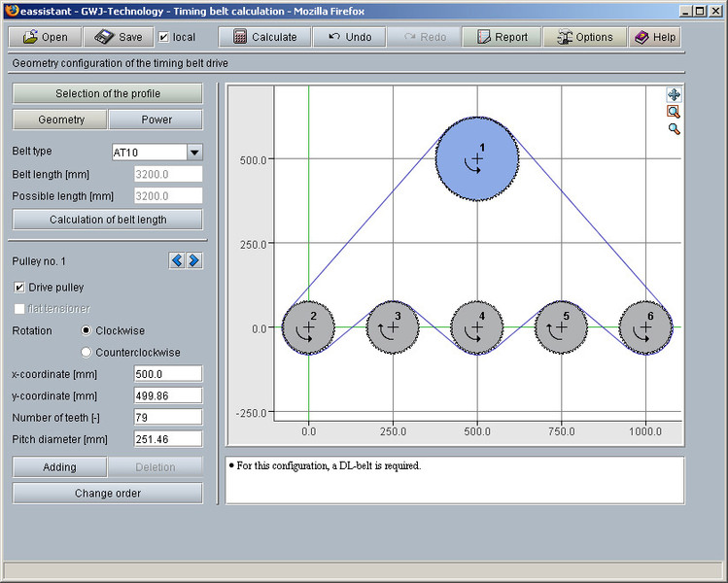
Task: Open the Report view
Action: (501, 37)
